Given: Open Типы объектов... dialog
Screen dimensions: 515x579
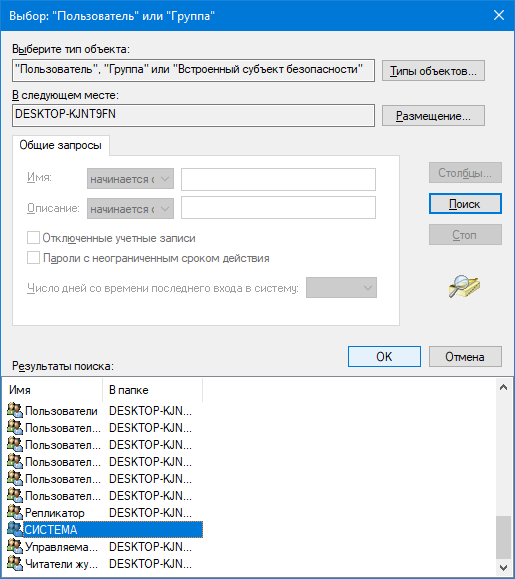Looking at the screenshot, I should (x=433, y=71).
